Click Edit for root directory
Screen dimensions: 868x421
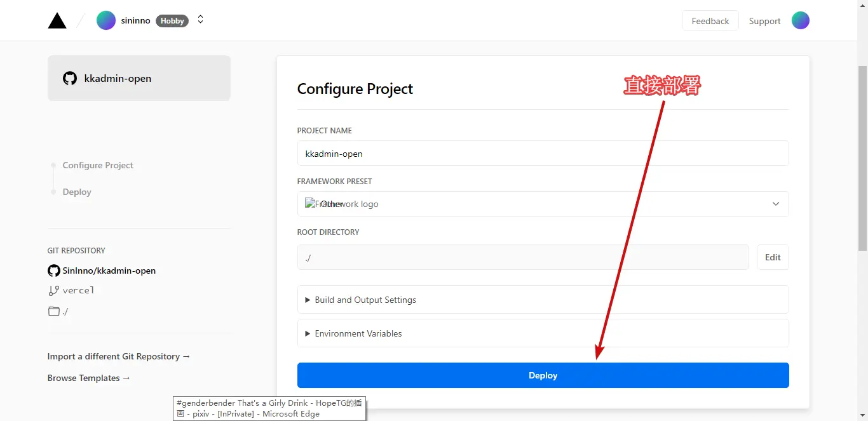[773, 257]
